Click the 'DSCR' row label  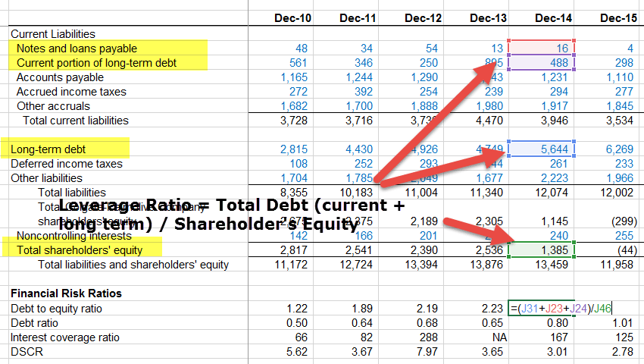click(27, 351)
